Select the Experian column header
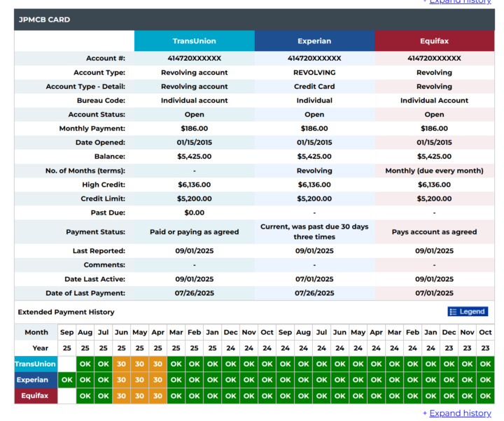The image size is (504, 421). (x=314, y=41)
